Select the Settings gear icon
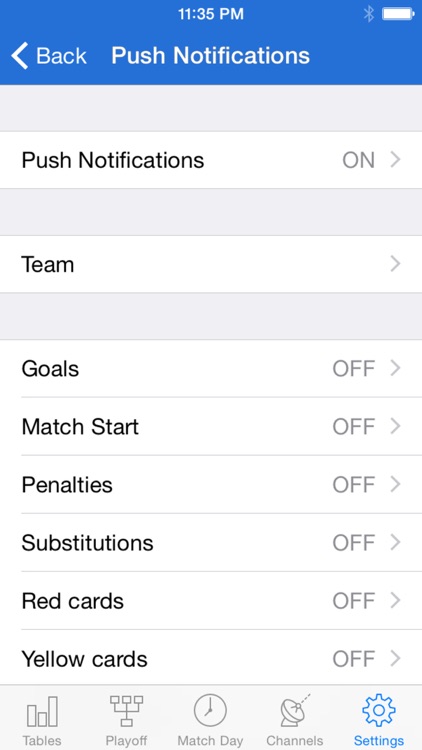 [x=378, y=711]
